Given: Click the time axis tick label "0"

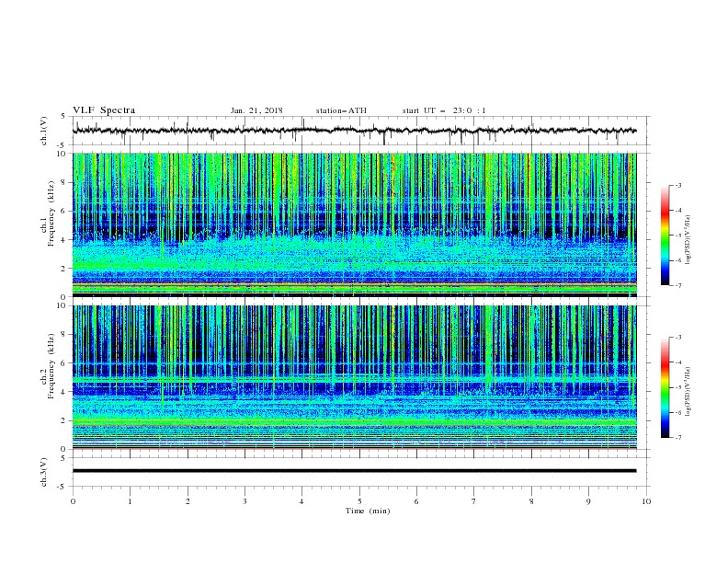Looking at the screenshot, I should (73, 501).
